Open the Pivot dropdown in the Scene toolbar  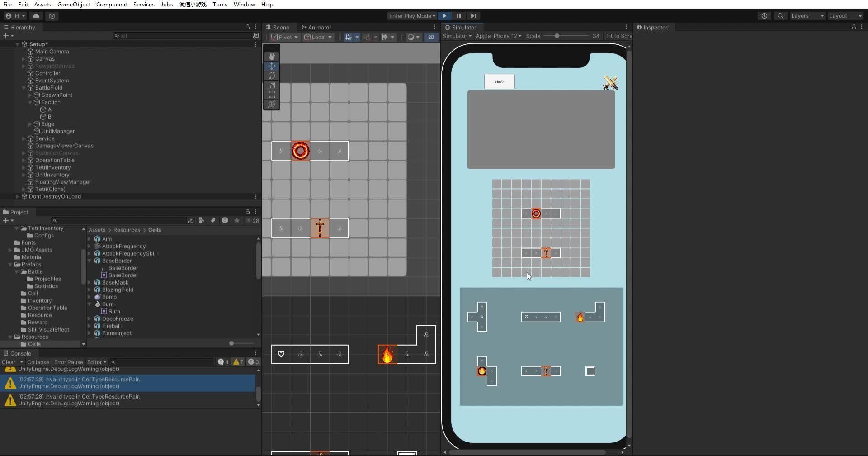point(284,37)
